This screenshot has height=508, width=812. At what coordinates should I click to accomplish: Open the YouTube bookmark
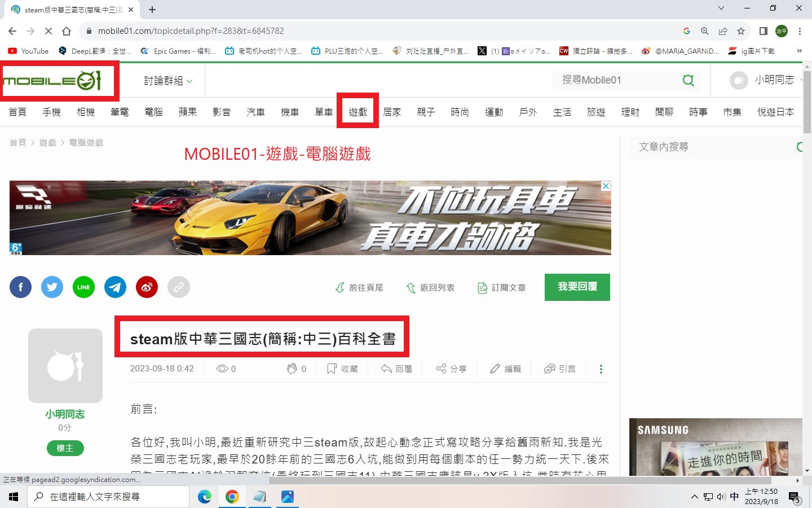pos(28,51)
